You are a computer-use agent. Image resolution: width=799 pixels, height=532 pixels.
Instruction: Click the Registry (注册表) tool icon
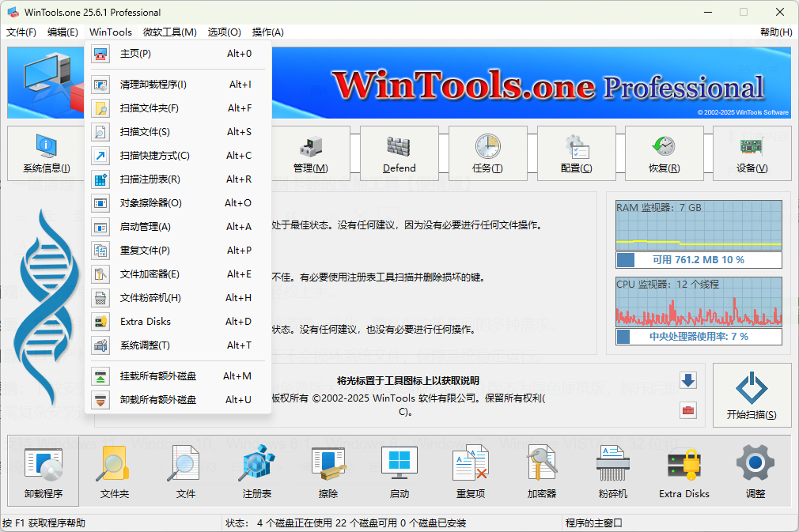tap(257, 472)
